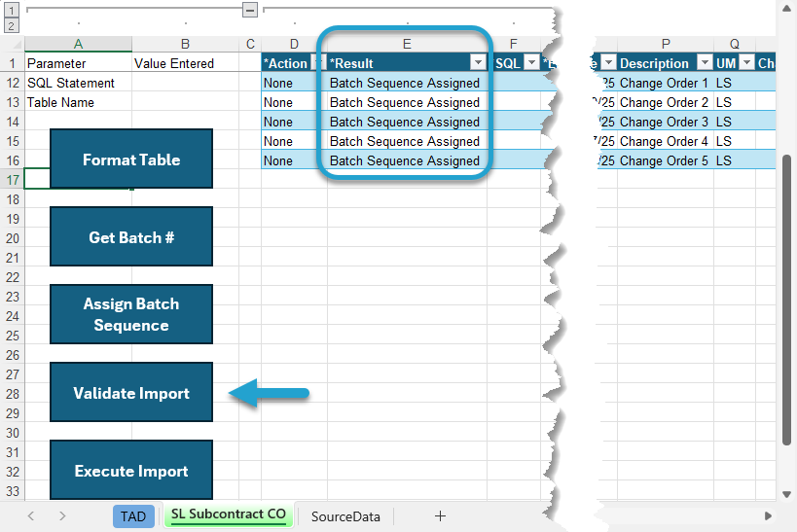Click horizontal scrollbar right arrow

[x=768, y=516]
